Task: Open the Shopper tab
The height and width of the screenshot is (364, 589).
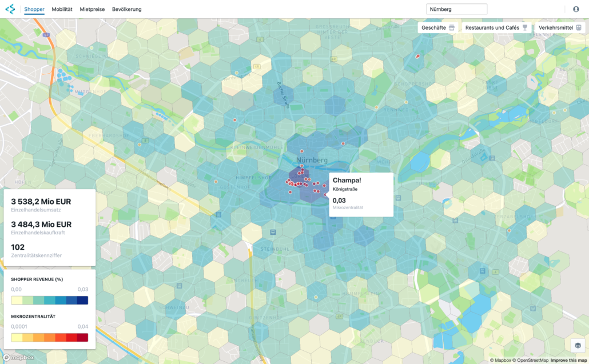Action: [34, 9]
